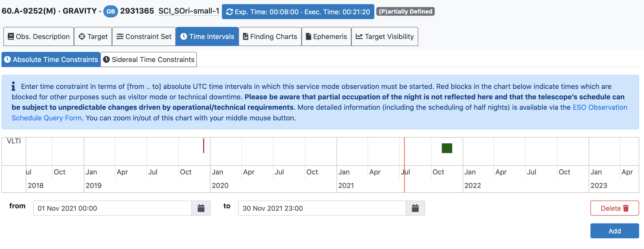This screenshot has width=644, height=249.
Task: Click the refresh icon beside Exp. Time
Action: (229, 12)
